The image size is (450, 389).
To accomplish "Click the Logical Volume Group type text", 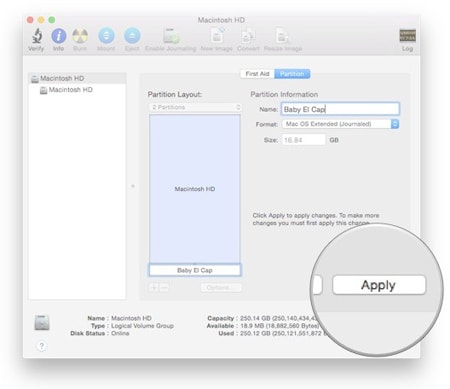I will pyautogui.click(x=142, y=326).
